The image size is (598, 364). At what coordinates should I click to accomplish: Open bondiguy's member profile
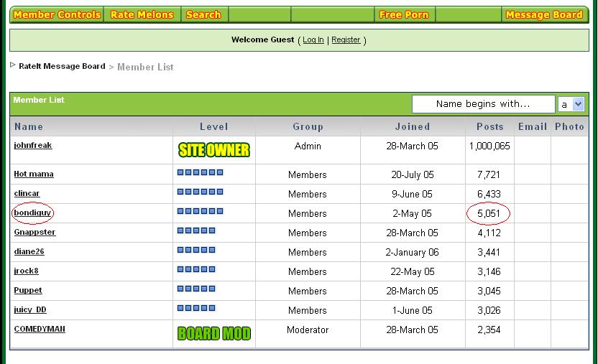[33, 213]
